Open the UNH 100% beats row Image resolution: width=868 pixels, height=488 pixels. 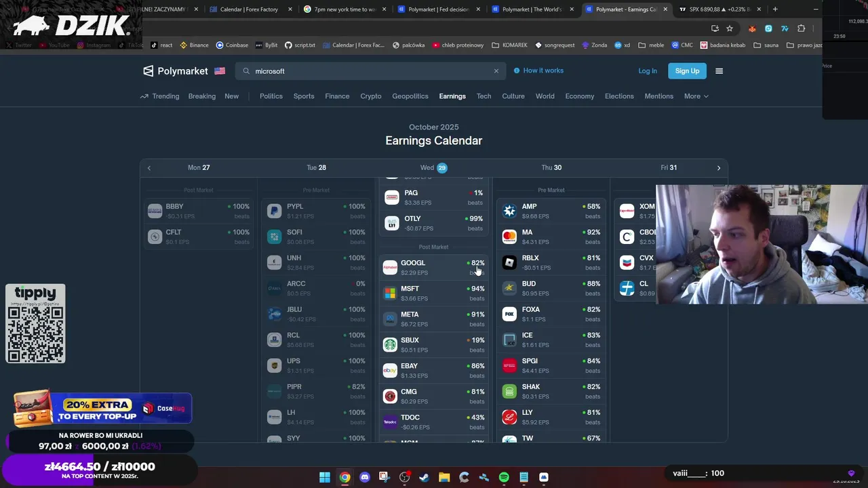[x=316, y=262]
